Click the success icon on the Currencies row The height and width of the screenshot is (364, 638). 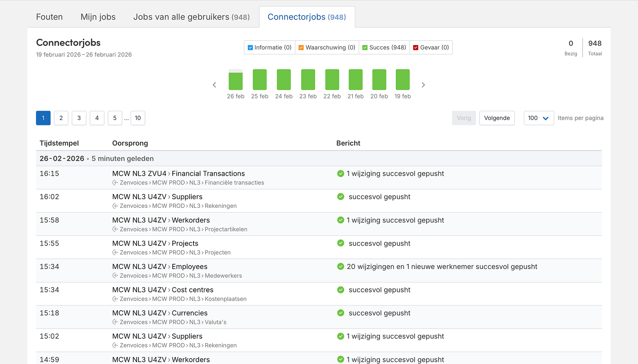pyautogui.click(x=341, y=313)
